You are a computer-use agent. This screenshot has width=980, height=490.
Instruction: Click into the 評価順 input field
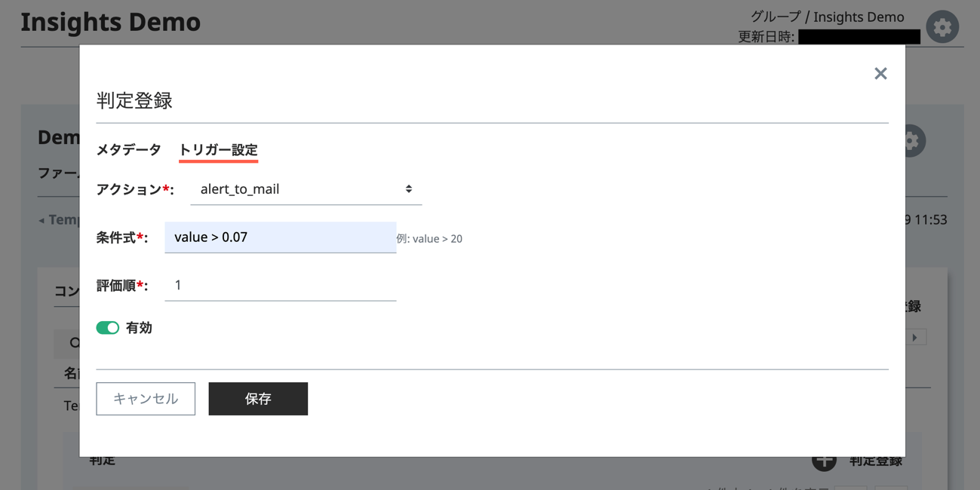280,286
